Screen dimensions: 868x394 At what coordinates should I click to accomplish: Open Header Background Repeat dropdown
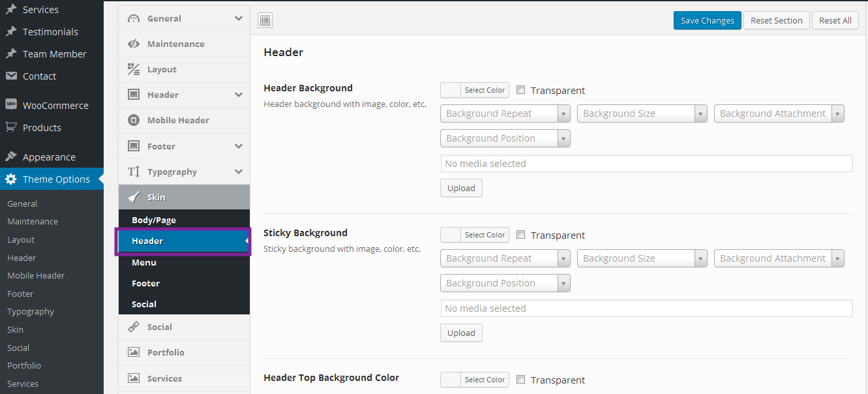click(505, 114)
